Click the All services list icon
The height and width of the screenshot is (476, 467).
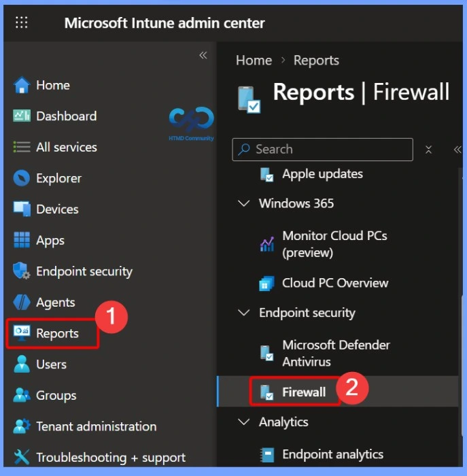[x=22, y=148]
